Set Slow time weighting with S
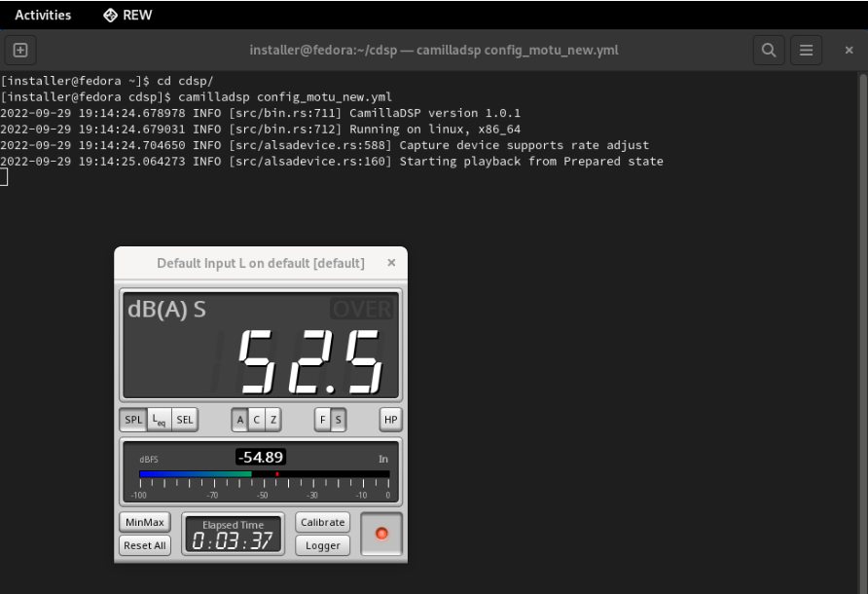The width and height of the screenshot is (868, 594). [x=339, y=420]
